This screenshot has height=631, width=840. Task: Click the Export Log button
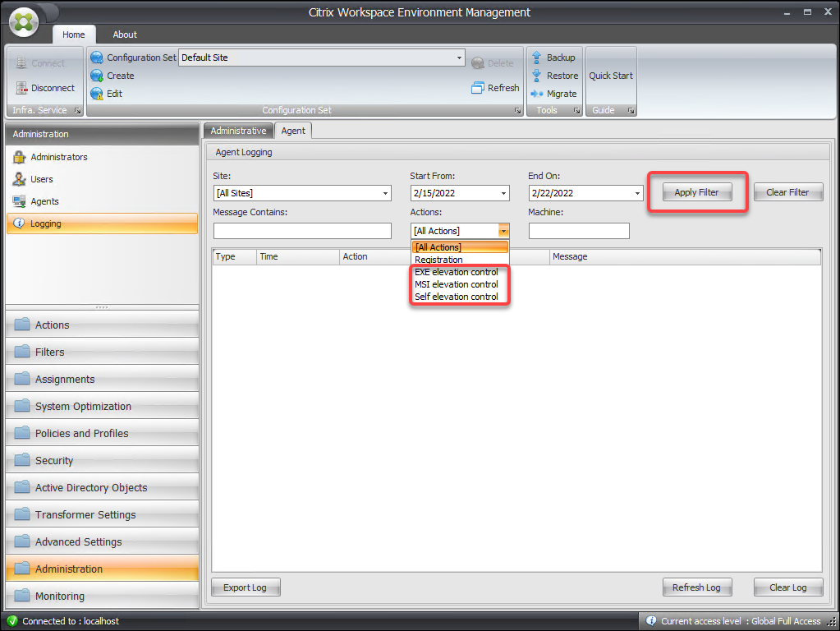[x=246, y=587]
